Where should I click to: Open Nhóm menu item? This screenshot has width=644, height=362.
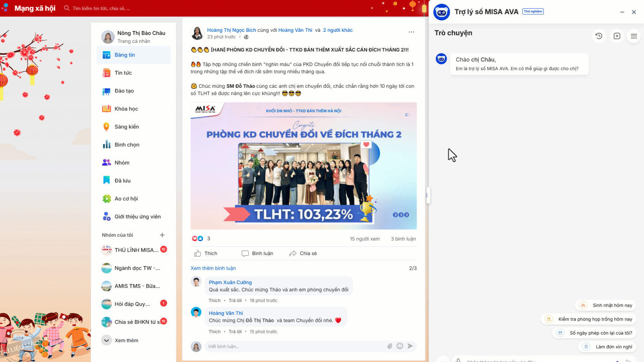133,163
